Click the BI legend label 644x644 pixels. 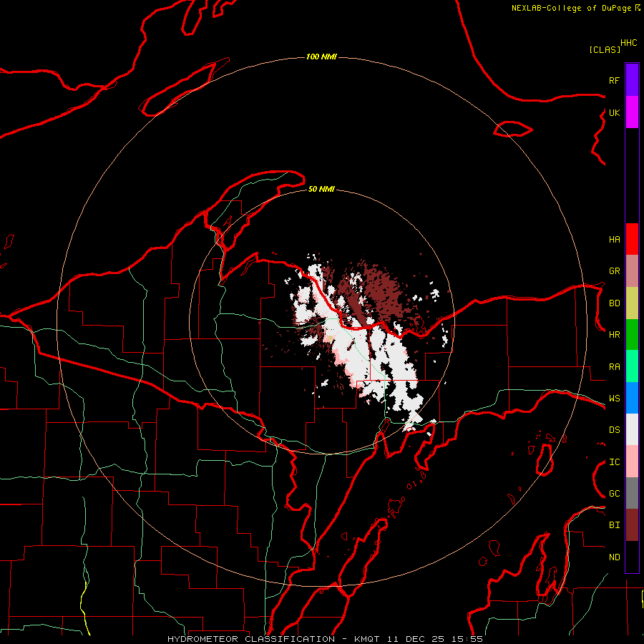pos(614,525)
